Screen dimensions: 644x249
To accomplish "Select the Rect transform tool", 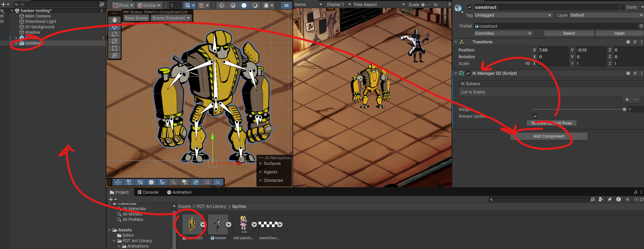I will (x=115, y=48).
